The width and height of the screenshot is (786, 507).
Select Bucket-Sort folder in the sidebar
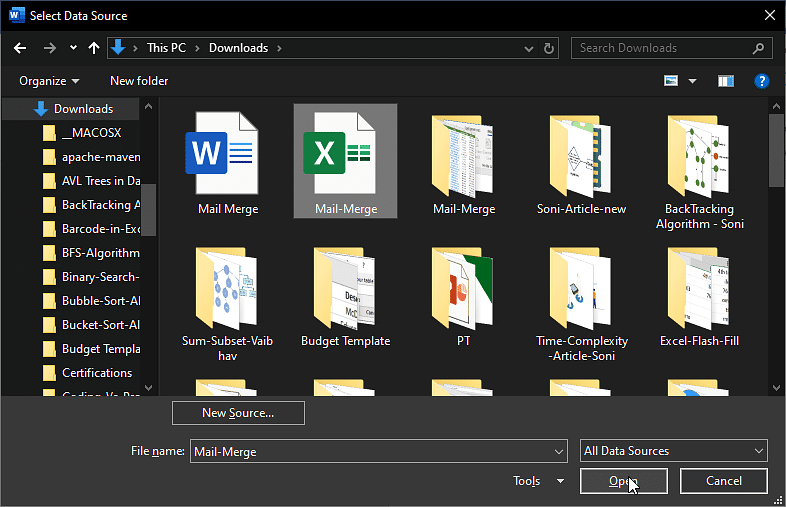point(91,325)
